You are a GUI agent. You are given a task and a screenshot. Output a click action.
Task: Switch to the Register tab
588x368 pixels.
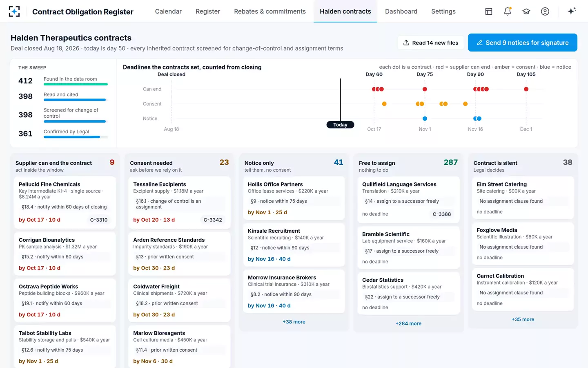tap(208, 11)
